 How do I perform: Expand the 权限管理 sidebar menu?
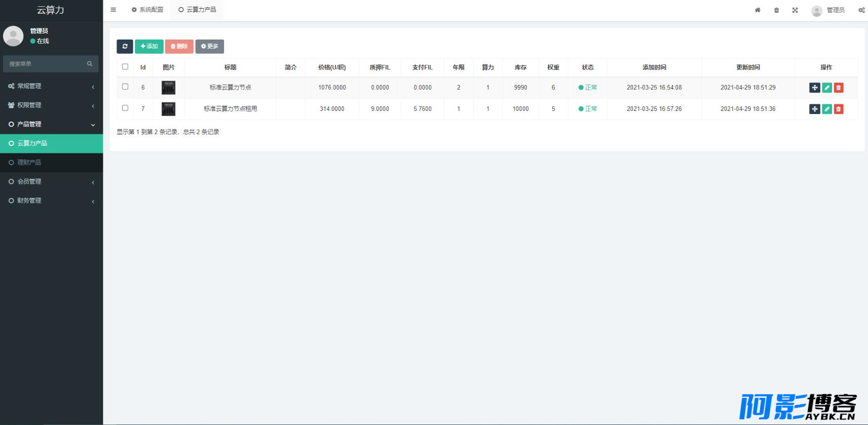pyautogui.click(x=51, y=105)
